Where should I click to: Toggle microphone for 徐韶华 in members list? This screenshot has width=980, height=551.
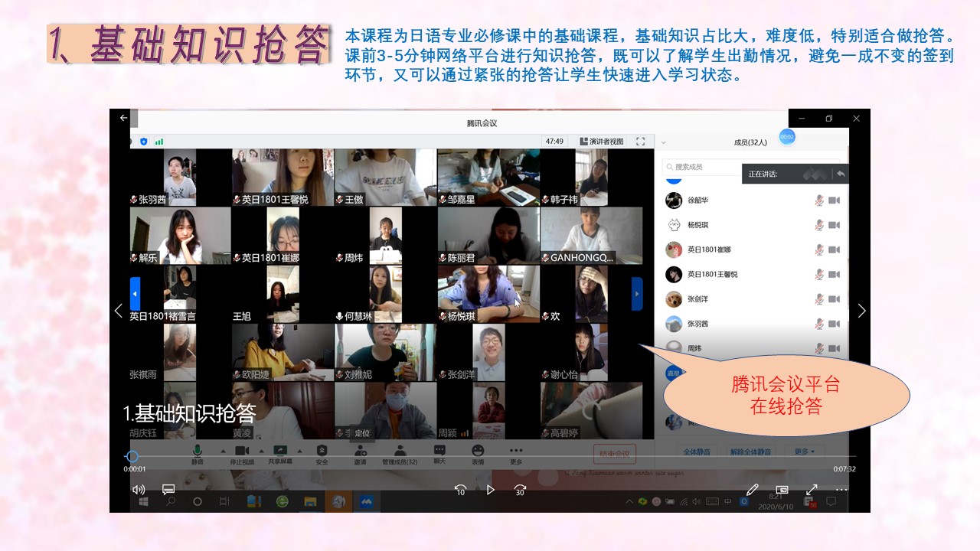(818, 201)
